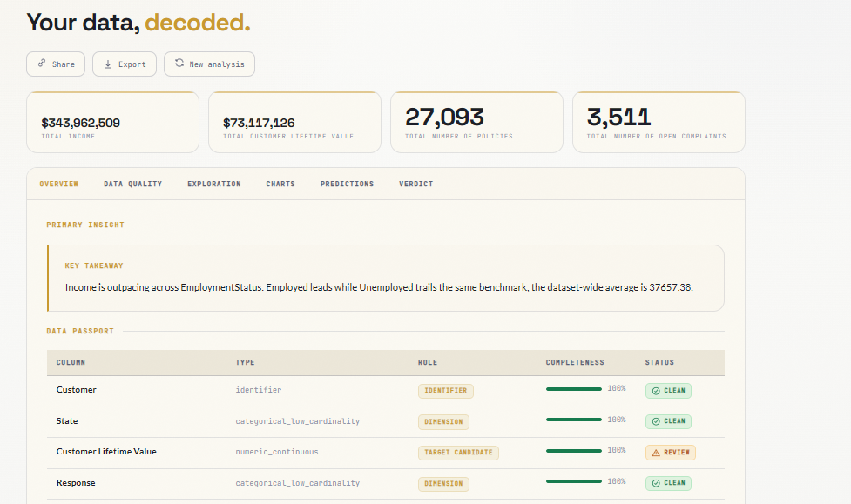Click the Status table header
This screenshot has height=504, width=851.
tap(659, 362)
